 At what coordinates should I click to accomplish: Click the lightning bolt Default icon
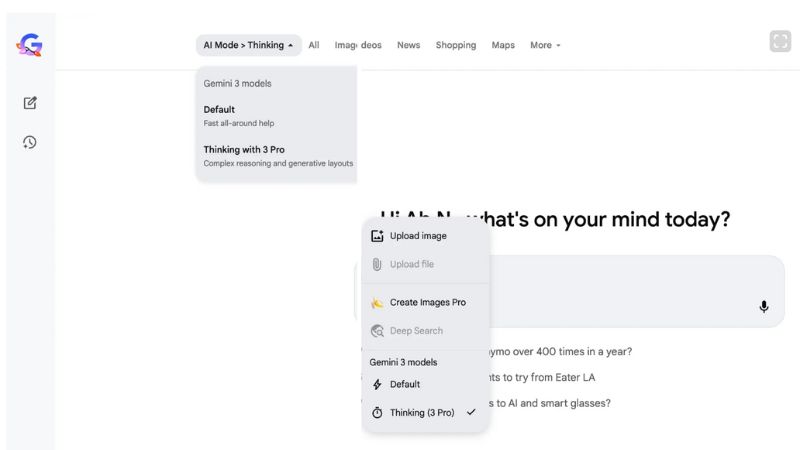[377, 384]
